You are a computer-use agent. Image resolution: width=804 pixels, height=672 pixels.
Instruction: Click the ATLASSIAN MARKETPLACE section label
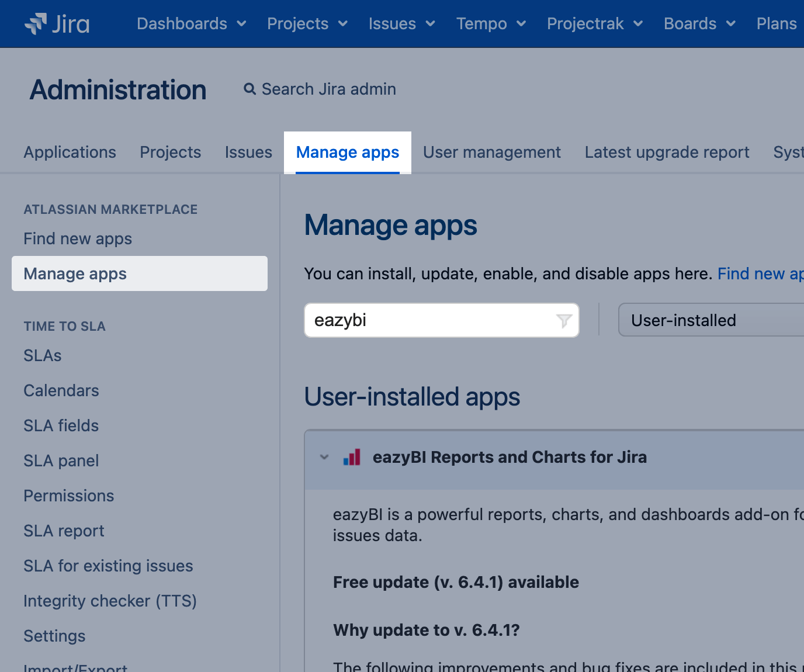[x=111, y=209]
